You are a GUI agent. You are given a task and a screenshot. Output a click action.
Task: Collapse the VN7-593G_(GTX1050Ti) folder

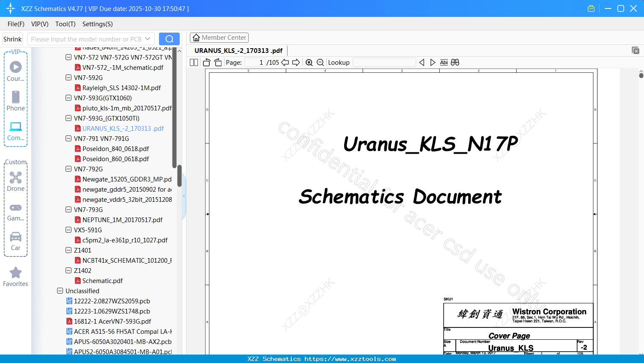tap(69, 118)
